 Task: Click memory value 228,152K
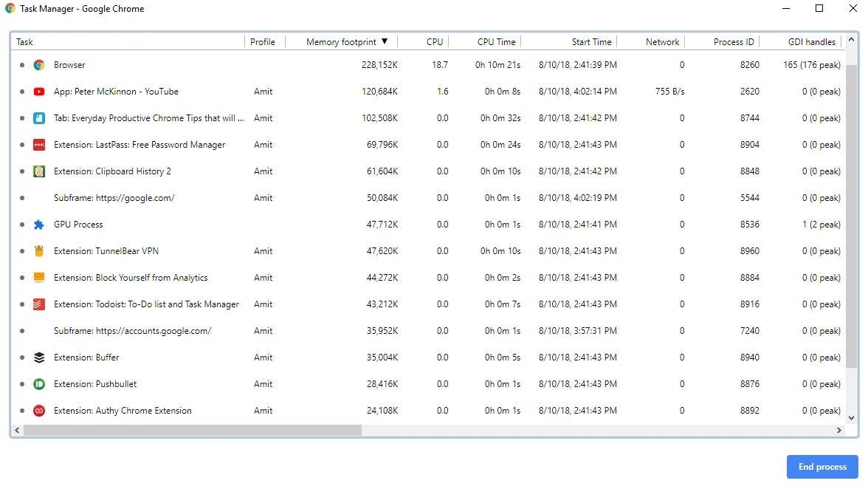[379, 65]
